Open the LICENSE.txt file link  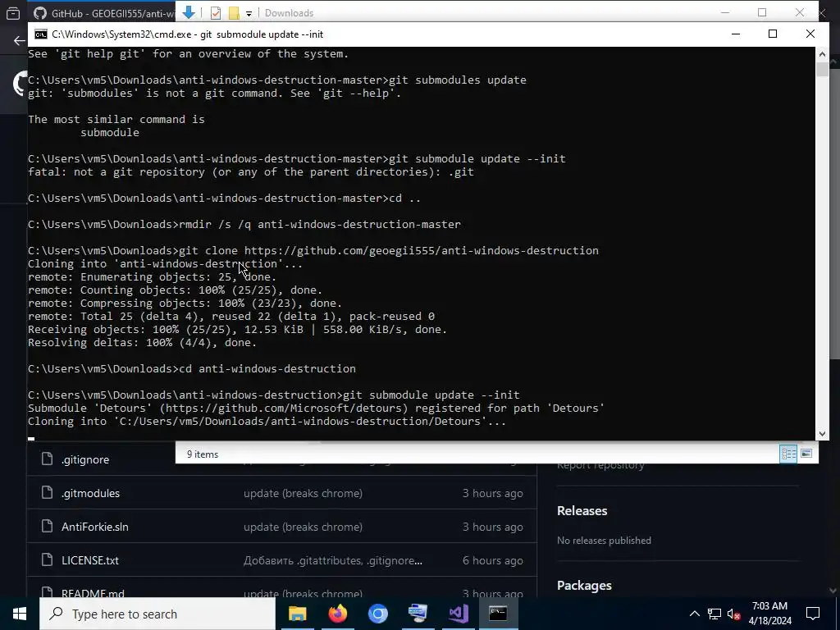(x=90, y=560)
